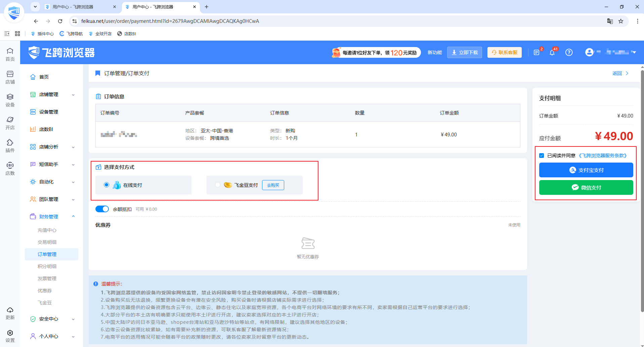Click the 新功能 link in header
Image resolution: width=644 pixels, height=347 pixels.
(x=435, y=52)
